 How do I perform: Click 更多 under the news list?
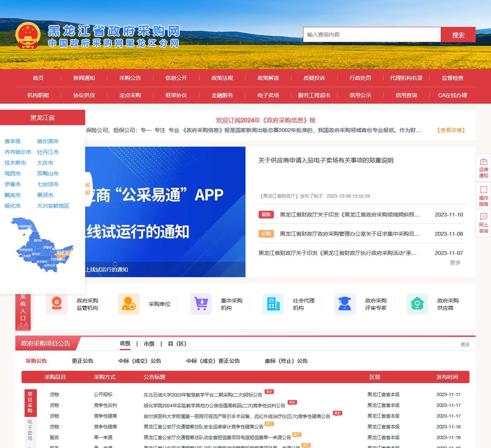click(455, 263)
